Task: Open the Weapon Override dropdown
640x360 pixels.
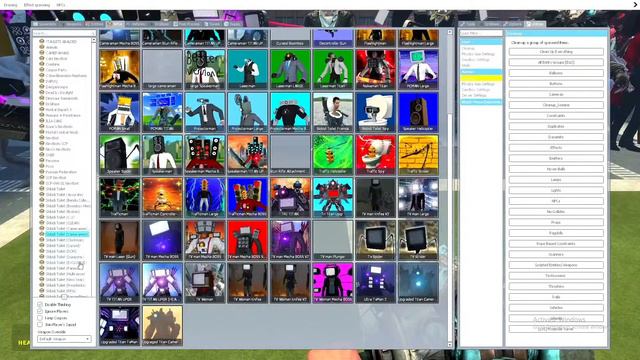Action: click(x=64, y=339)
